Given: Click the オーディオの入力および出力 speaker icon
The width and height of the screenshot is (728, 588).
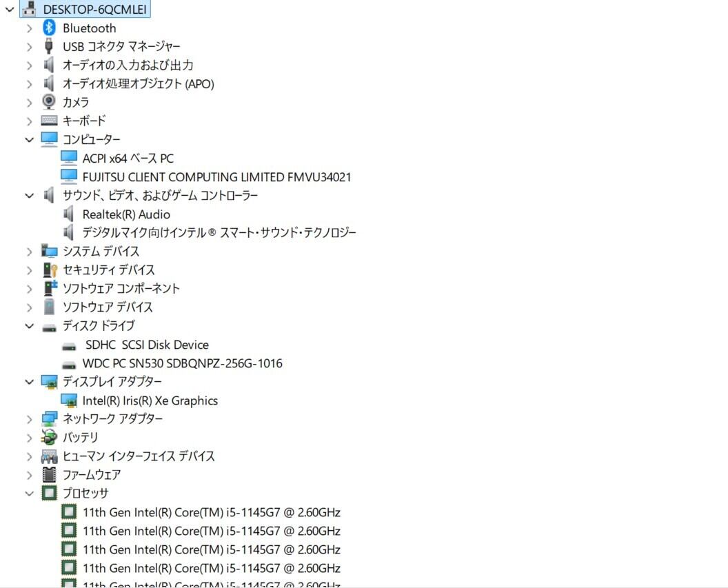Looking at the screenshot, I should click(x=49, y=65).
